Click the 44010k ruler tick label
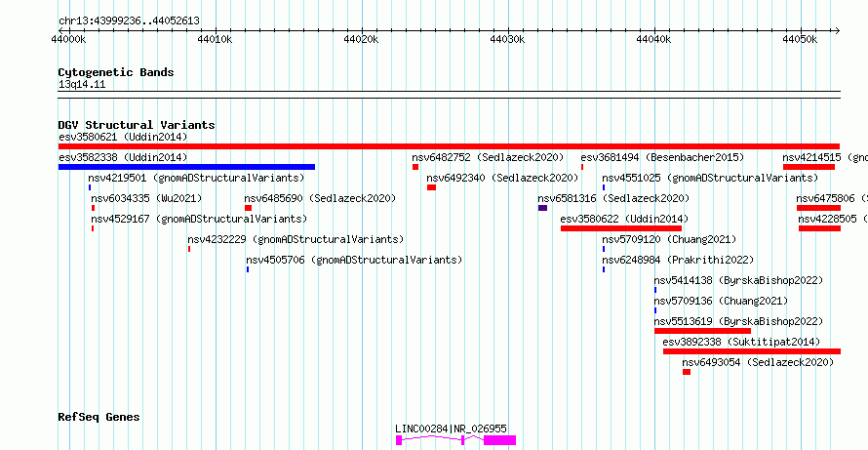Screen dimensions: 868x450 (x=216, y=39)
